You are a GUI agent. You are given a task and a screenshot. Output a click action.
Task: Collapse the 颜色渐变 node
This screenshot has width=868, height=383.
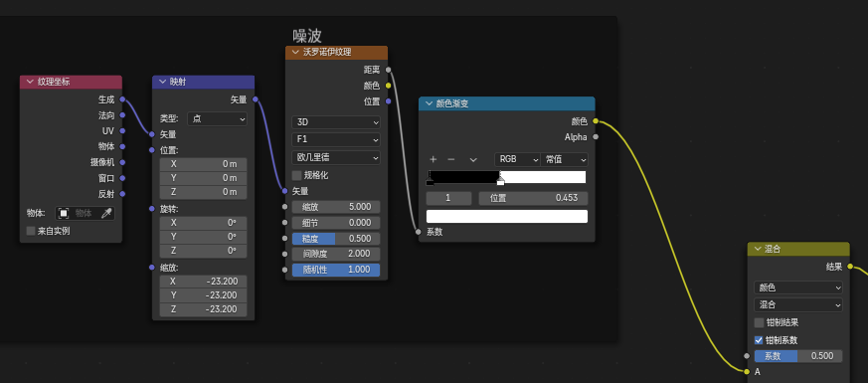pyautogui.click(x=429, y=103)
